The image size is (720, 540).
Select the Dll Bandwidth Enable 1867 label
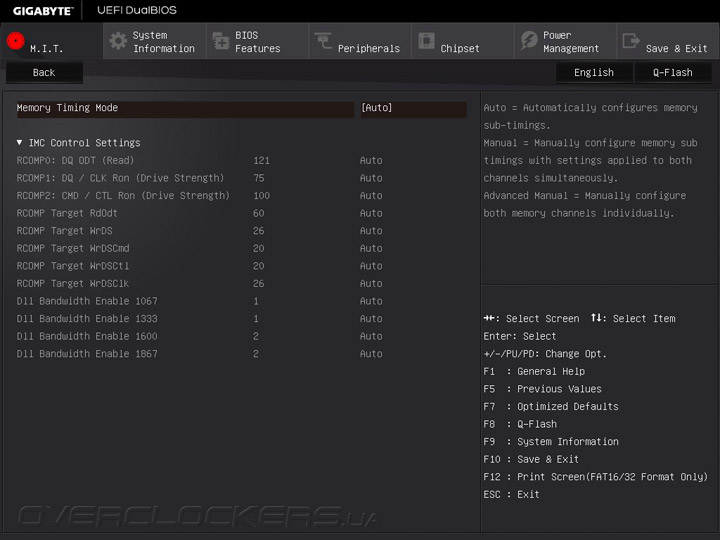pos(87,354)
